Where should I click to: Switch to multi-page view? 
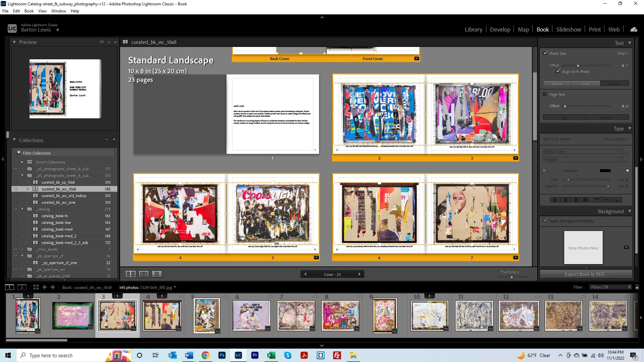point(130,274)
